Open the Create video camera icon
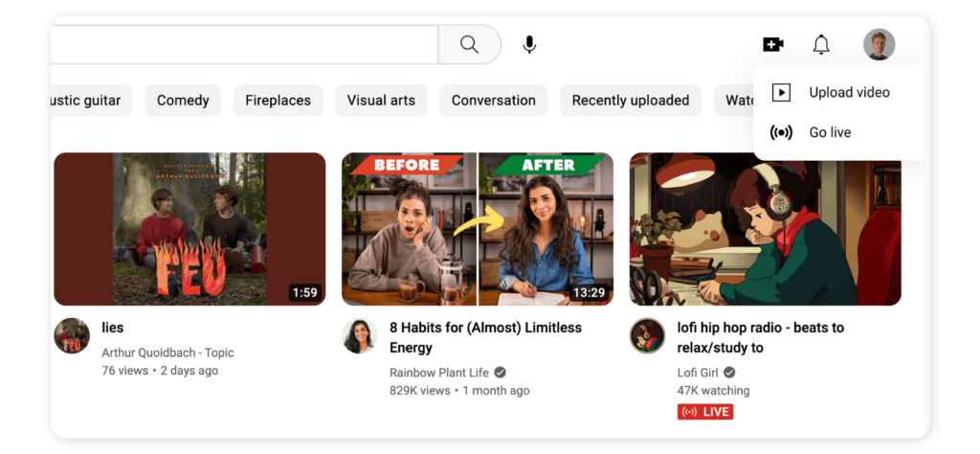980x454 pixels. (x=773, y=44)
